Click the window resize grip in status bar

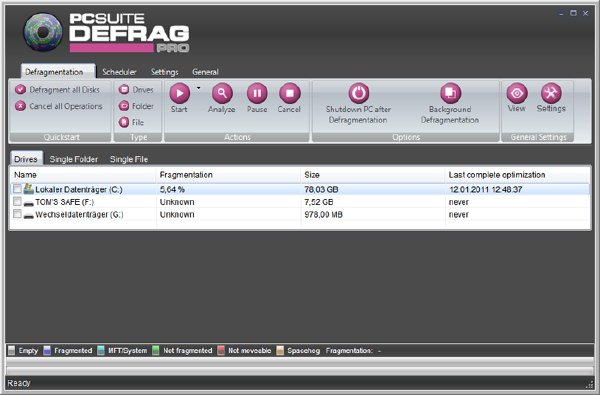pyautogui.click(x=590, y=384)
